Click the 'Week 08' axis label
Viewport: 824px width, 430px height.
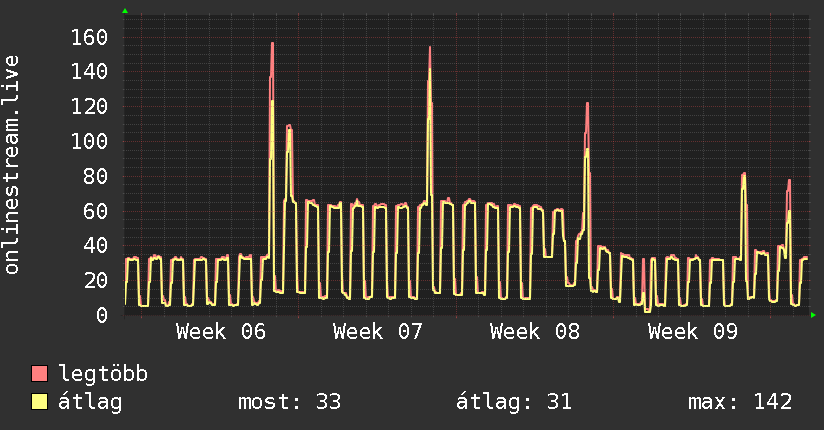(x=534, y=332)
